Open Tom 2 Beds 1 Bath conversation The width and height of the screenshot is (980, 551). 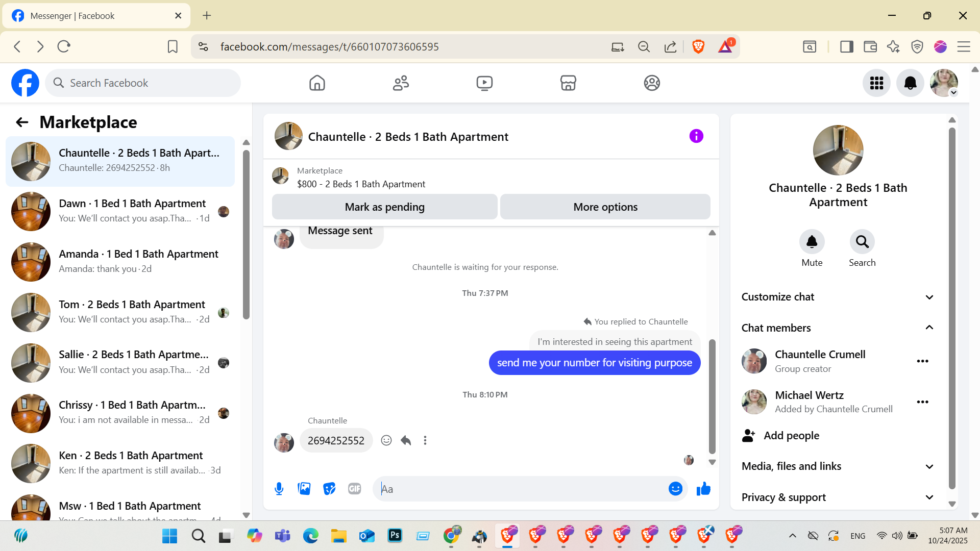tap(120, 312)
